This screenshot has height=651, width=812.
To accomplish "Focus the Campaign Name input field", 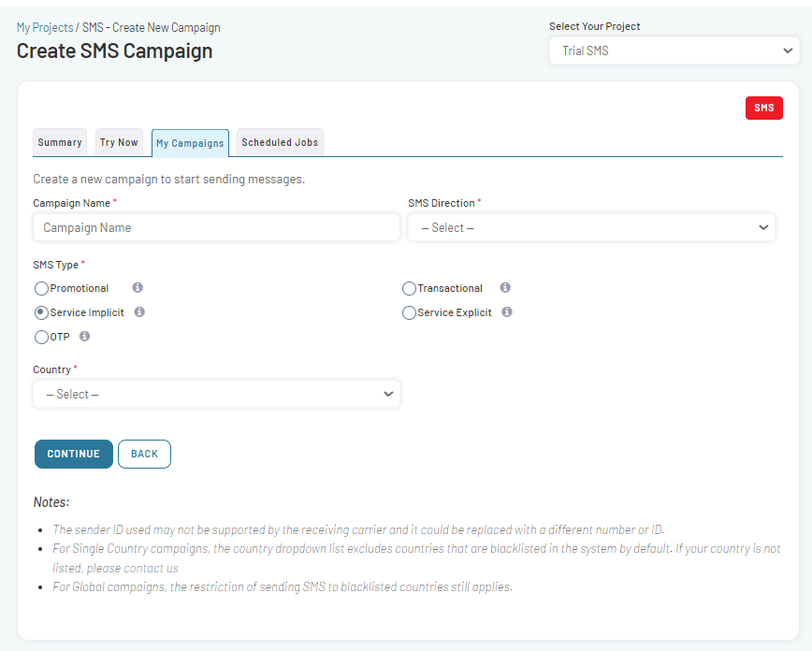I will pos(216,227).
